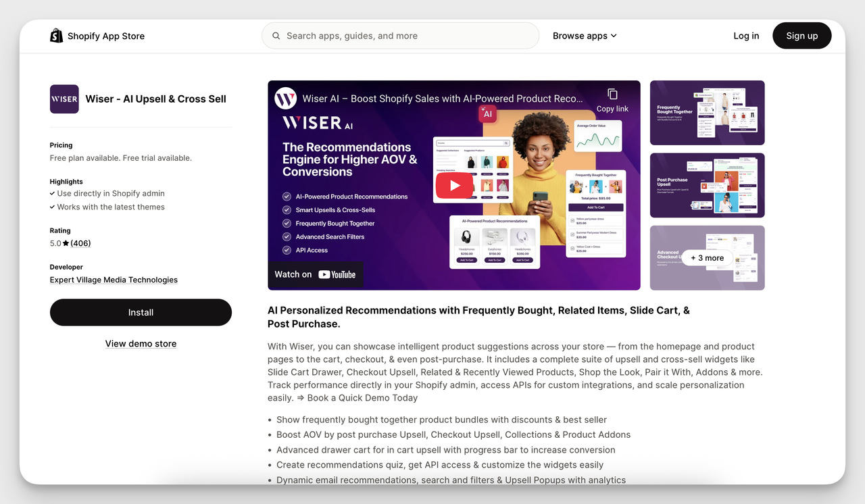Viewport: 865px width, 504px height.
Task: Click 'Free plan available. Free trial available.' text
Action: coord(121,158)
